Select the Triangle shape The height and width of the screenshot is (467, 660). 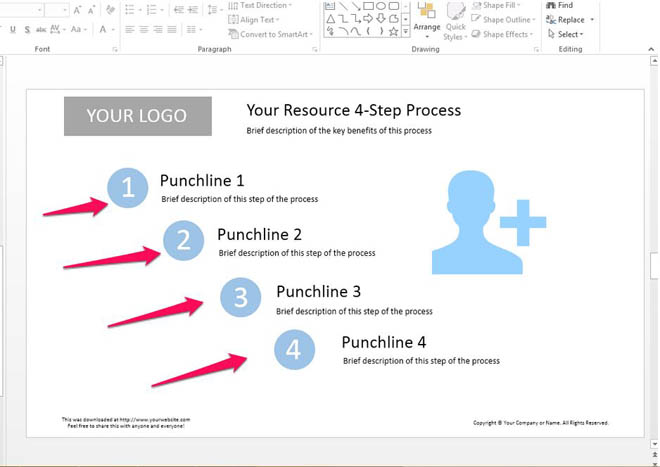330,19
